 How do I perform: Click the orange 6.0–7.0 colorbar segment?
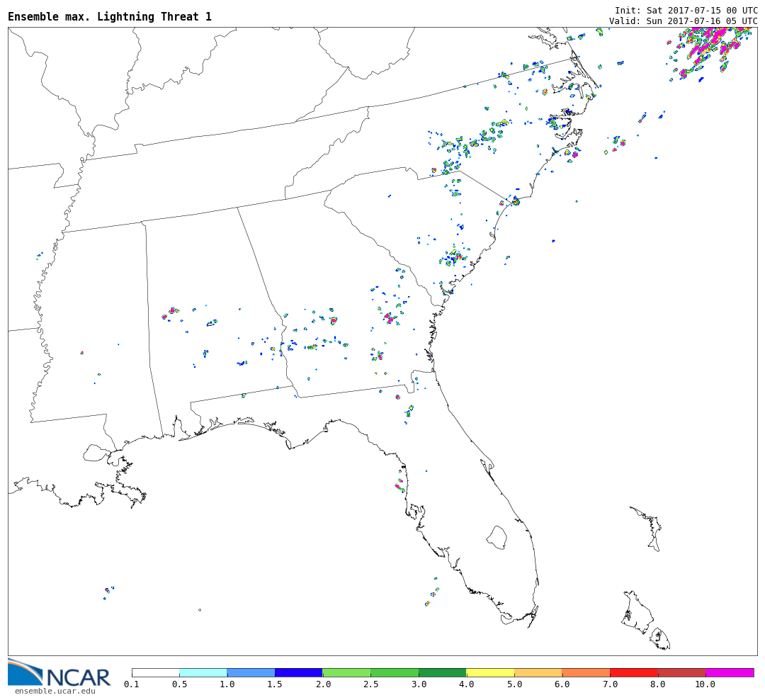pos(586,672)
